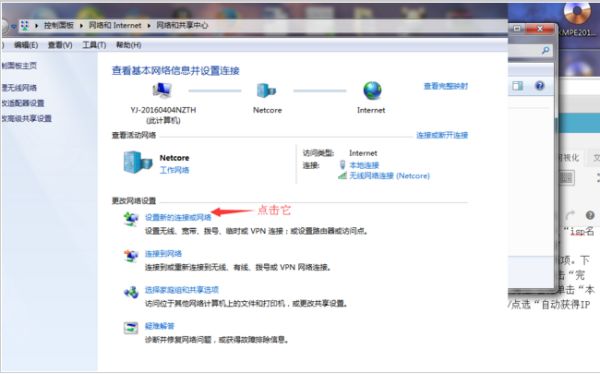Open 更改高级共享设置 in the left sidebar

tap(26, 118)
